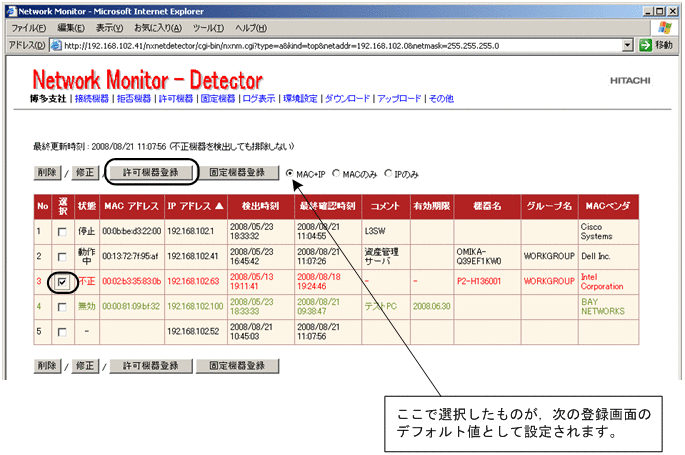This screenshot has height=455, width=685.
Task: Check the selection box for row 5
Action: coord(62,332)
